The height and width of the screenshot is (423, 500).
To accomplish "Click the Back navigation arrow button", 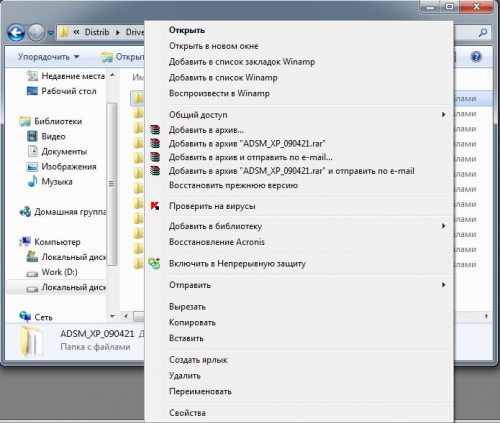I will 16,33.
